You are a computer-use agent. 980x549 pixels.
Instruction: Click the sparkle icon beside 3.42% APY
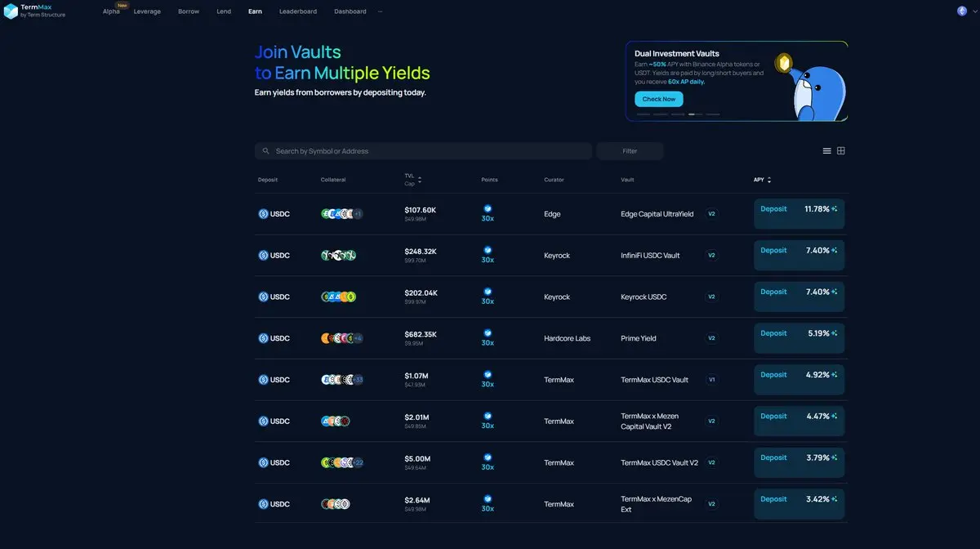(835, 499)
